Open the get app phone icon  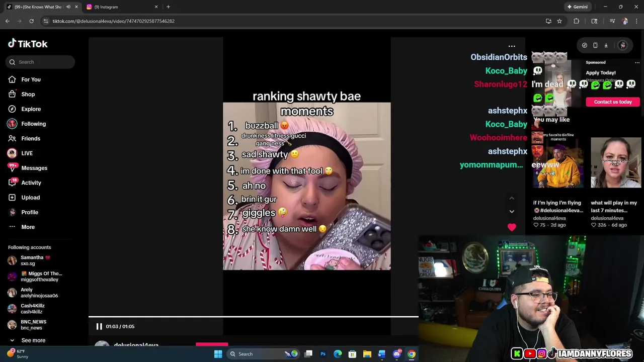click(x=595, y=45)
